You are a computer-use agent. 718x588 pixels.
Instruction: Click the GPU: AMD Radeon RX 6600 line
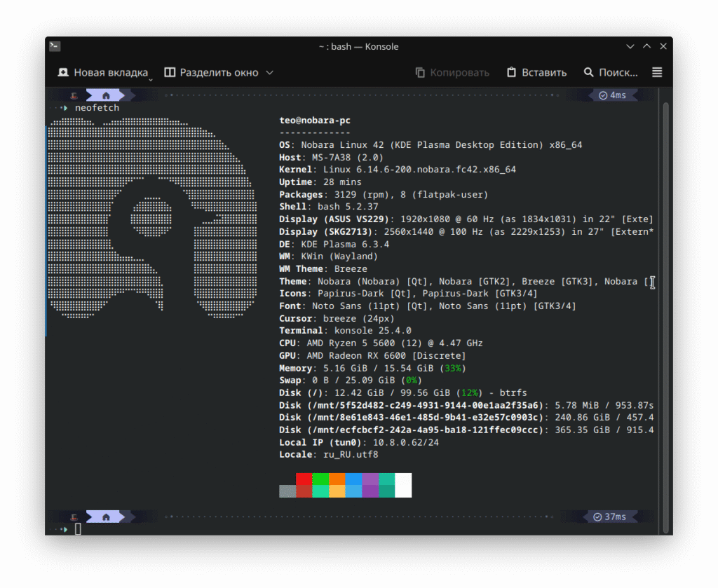pos(373,356)
